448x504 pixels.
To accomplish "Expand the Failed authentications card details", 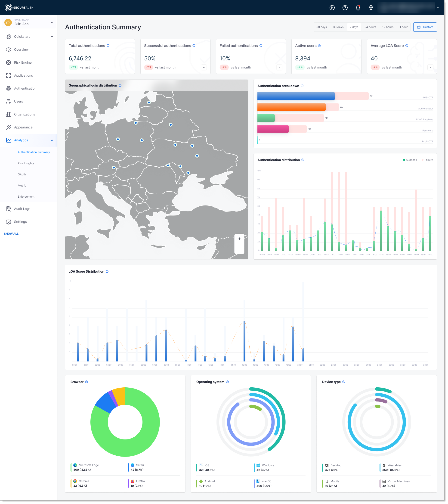I will point(279,67).
